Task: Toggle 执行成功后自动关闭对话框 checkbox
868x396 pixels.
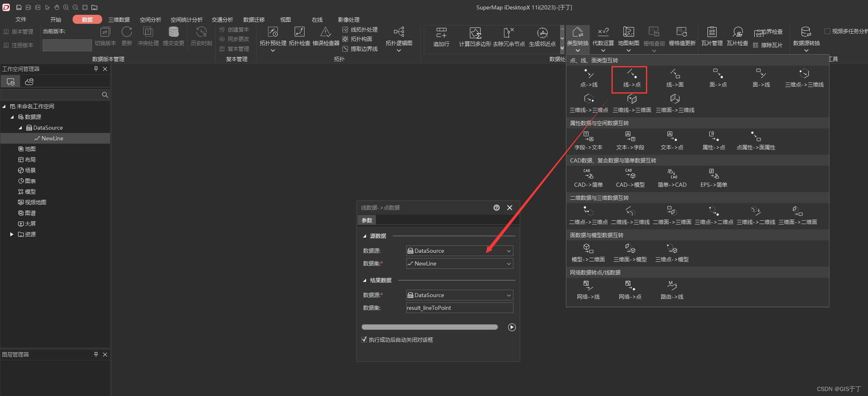Action: tap(364, 339)
